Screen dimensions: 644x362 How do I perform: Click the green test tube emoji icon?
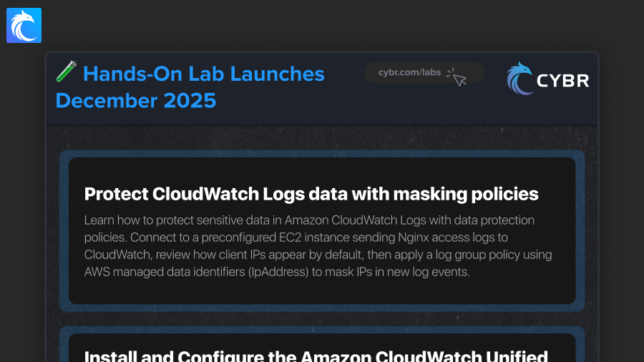pyautogui.click(x=66, y=71)
